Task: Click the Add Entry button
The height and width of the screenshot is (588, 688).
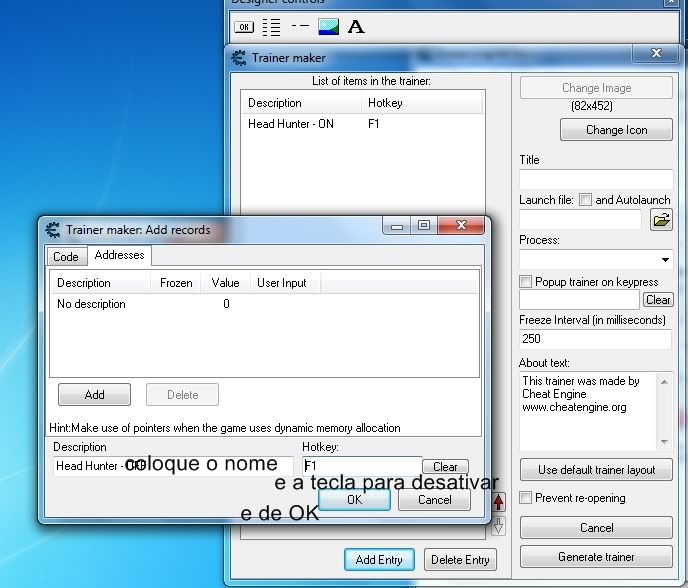Action: [x=379, y=560]
